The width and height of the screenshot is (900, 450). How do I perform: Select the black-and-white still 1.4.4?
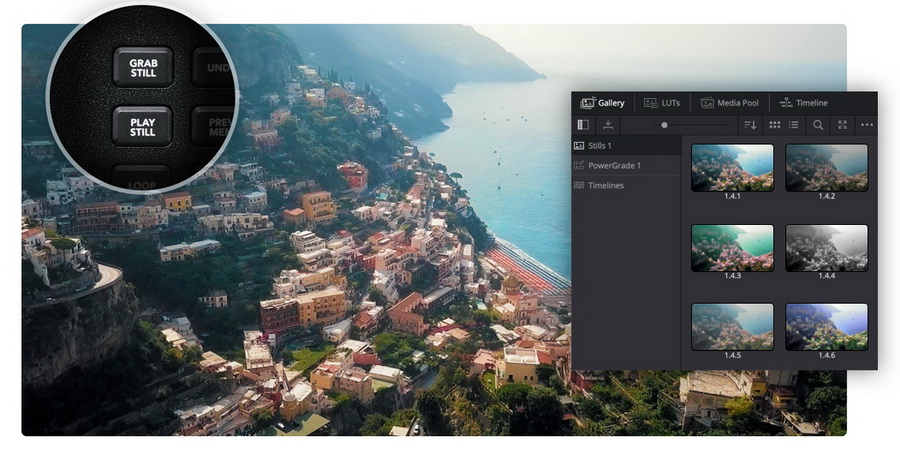pos(827,247)
